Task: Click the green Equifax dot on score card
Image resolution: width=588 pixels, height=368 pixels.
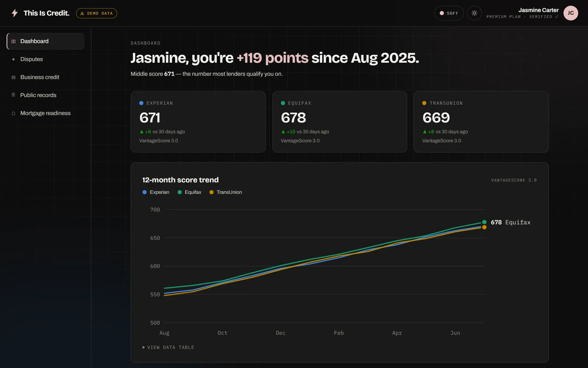Action: tap(283, 103)
